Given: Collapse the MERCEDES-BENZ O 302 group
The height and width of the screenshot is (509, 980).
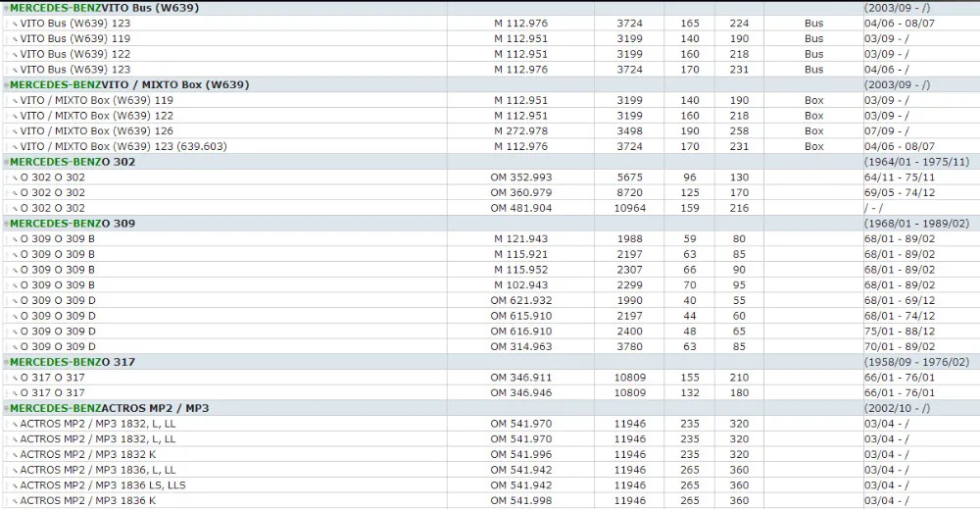Looking at the screenshot, I should tap(6, 162).
